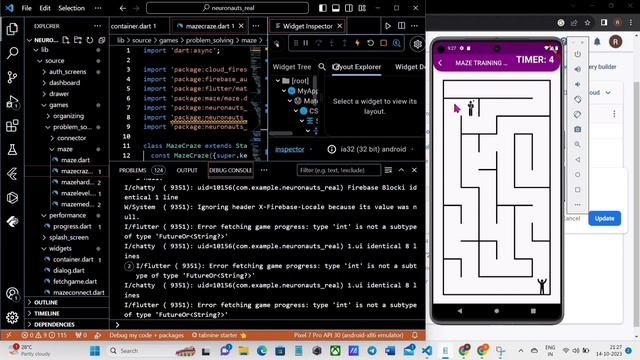Expand the drawer folder
The image size is (640, 360).
point(44,93)
